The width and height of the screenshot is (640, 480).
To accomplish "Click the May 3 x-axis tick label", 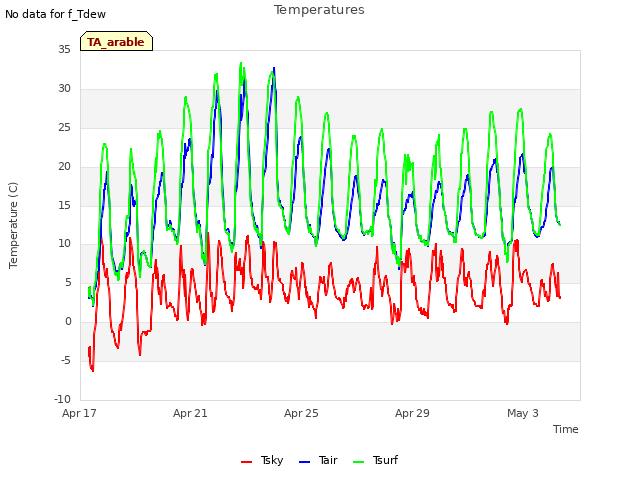I will [x=523, y=413].
